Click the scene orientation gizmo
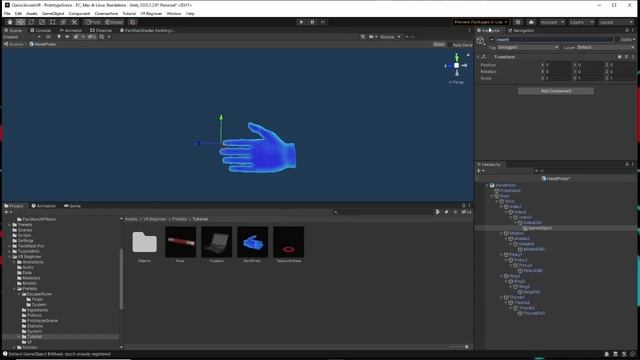The image size is (640, 360). (x=456, y=65)
